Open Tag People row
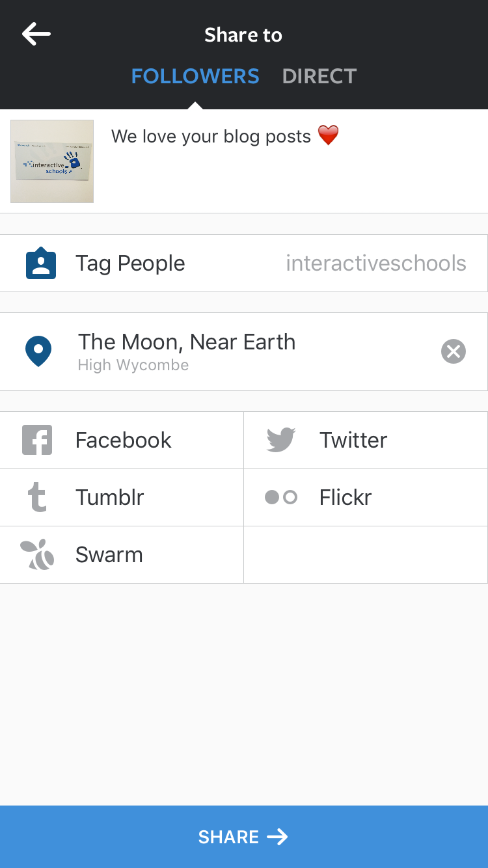This screenshot has height=868, width=488. [x=243, y=264]
